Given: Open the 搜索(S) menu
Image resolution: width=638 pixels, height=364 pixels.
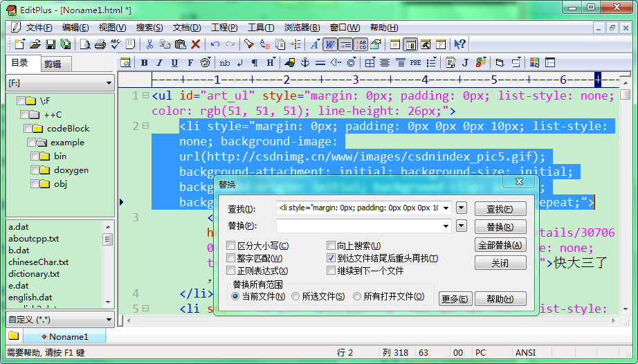Looking at the screenshot, I should [x=149, y=28].
